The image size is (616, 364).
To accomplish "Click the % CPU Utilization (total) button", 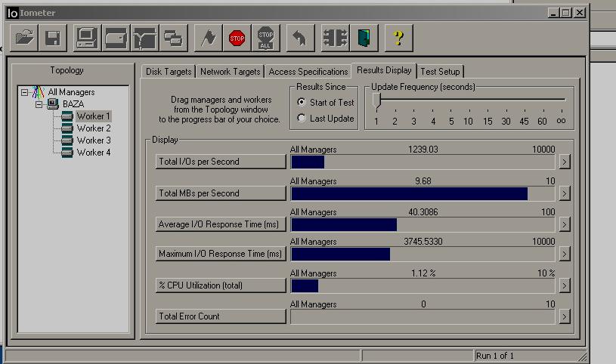I will (x=220, y=285).
